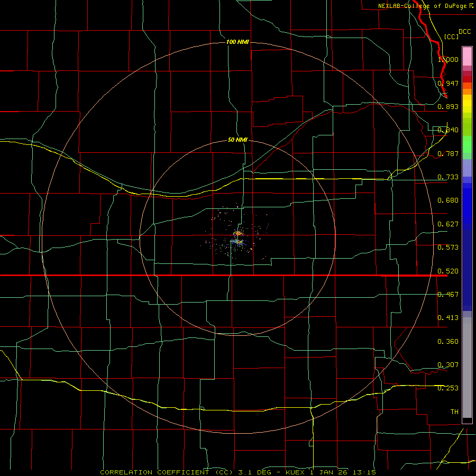Click the 0.413 scale value label
The width and height of the screenshot is (476, 476).
[448, 318]
